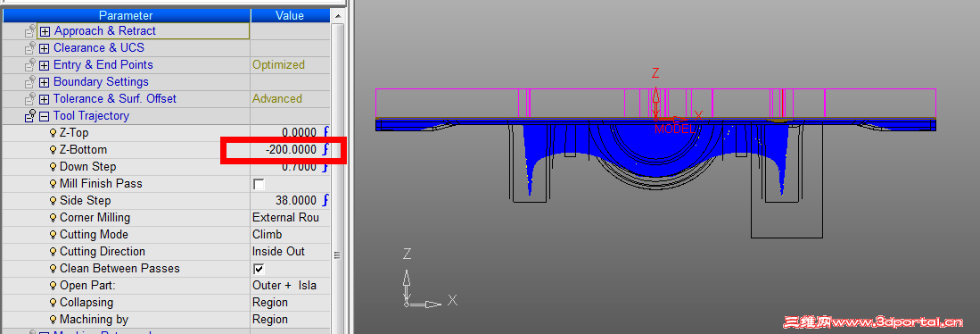
Task: Open the Collapsing value dropdown
Action: [x=291, y=302]
